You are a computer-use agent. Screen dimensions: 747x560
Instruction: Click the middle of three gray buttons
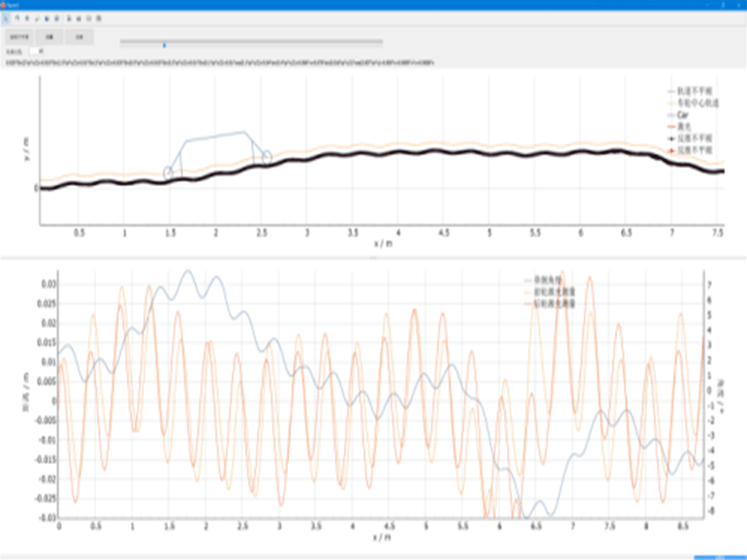49,37
